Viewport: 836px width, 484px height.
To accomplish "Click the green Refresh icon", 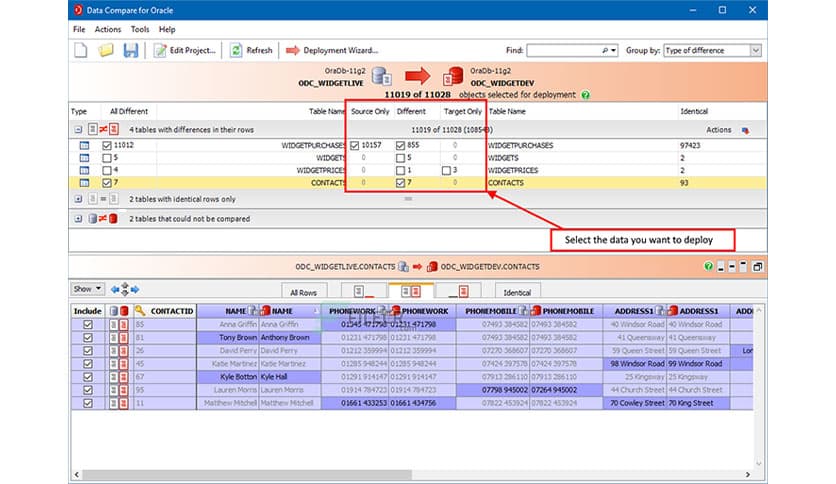I will 236,50.
